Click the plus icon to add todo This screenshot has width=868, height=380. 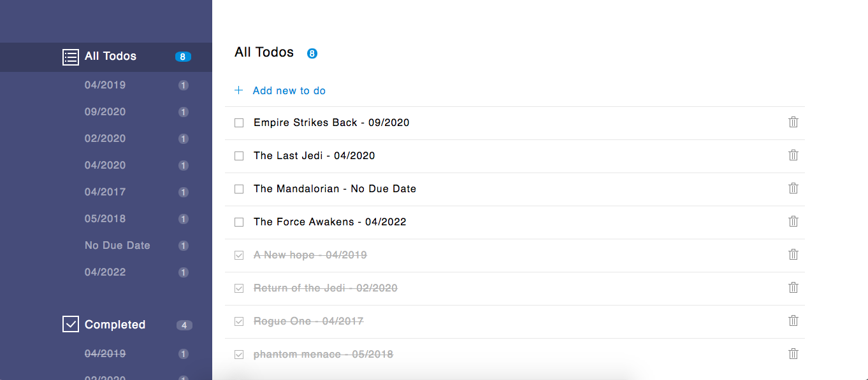(239, 90)
